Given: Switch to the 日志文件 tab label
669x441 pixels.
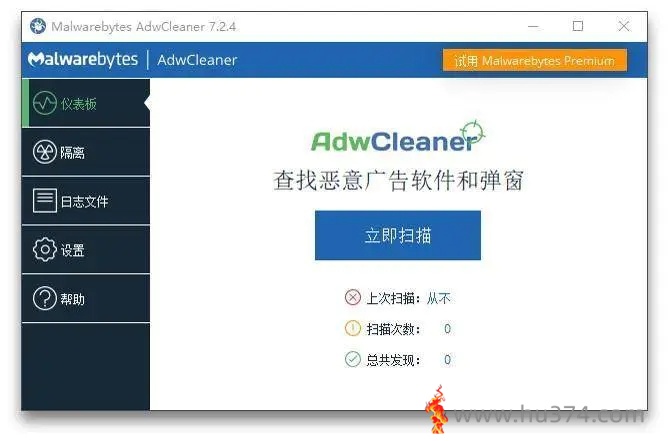Looking at the screenshot, I should coord(84,201).
